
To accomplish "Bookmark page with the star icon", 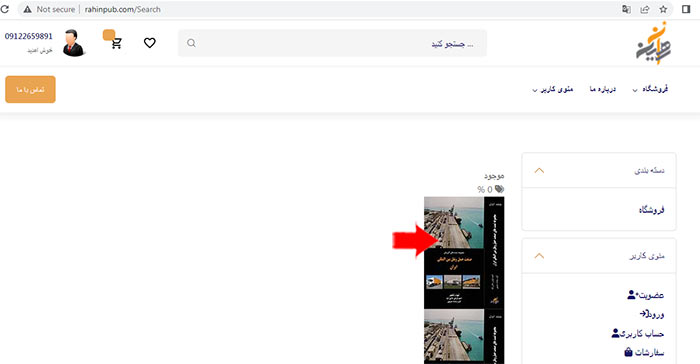I will coord(663,9).
